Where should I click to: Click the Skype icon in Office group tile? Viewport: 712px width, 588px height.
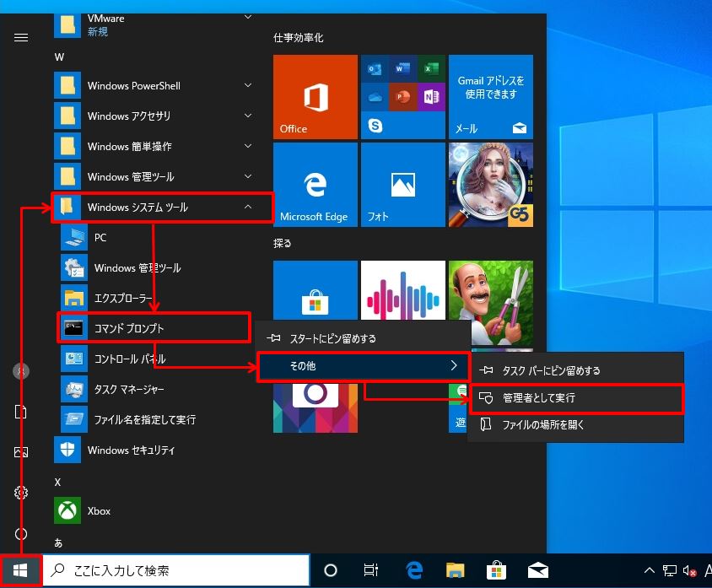(375, 125)
